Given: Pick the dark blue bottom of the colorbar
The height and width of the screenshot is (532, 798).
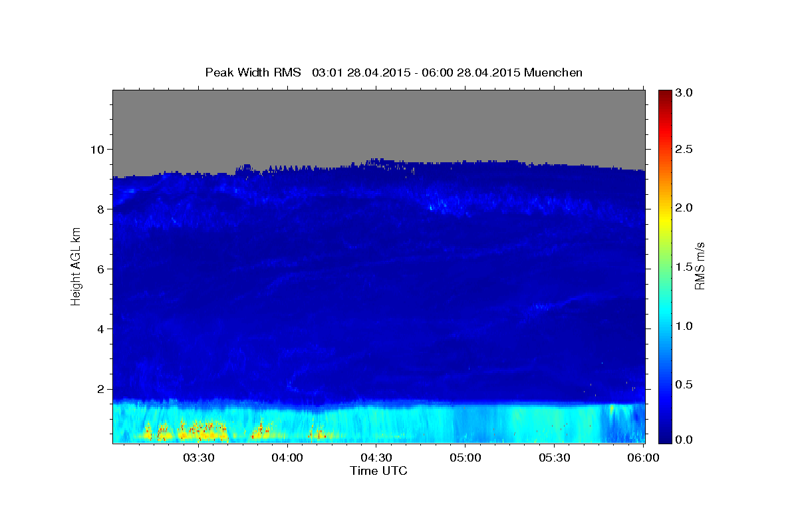Looking at the screenshot, I should [665, 437].
